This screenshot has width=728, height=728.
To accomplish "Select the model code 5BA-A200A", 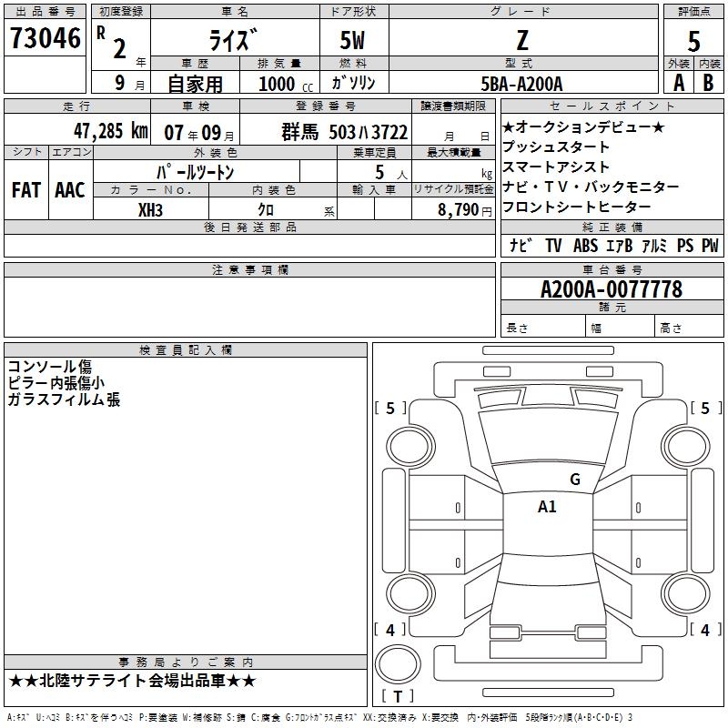I will pyautogui.click(x=521, y=84).
